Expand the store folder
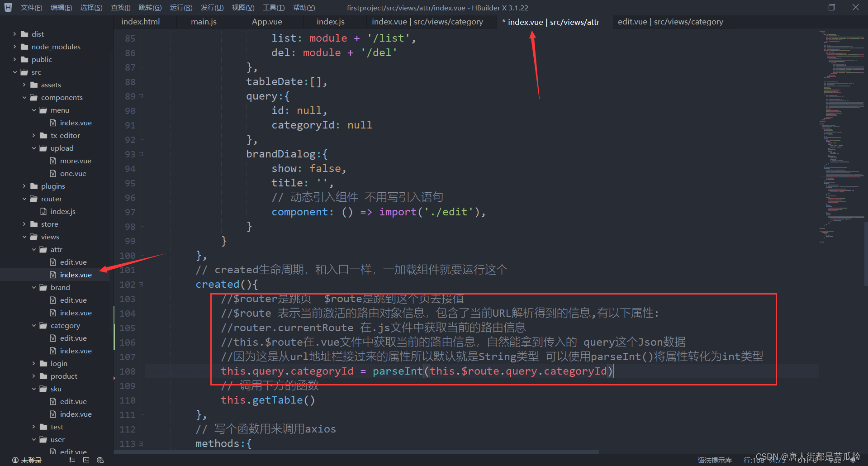 24,224
